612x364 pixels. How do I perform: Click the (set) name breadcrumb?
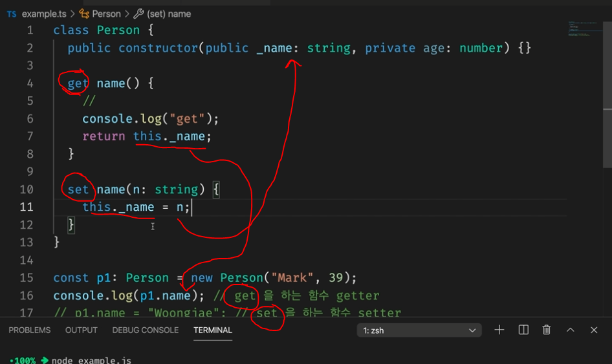(x=169, y=14)
